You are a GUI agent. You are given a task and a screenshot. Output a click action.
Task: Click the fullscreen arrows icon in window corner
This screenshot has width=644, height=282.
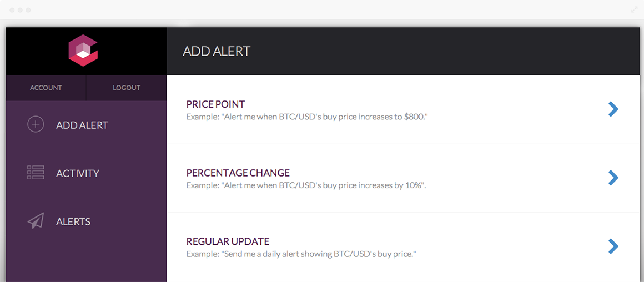pyautogui.click(x=635, y=10)
